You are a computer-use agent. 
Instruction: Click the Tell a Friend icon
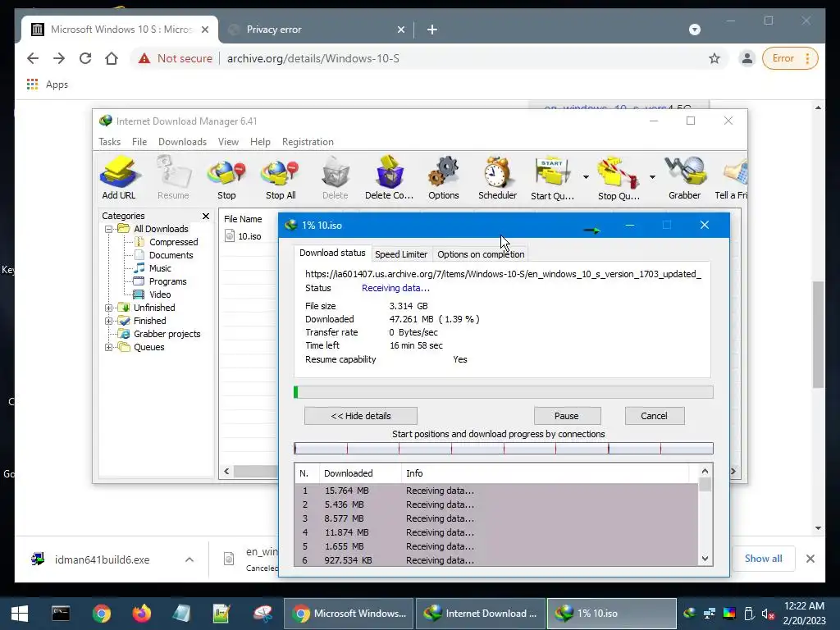tap(731, 178)
